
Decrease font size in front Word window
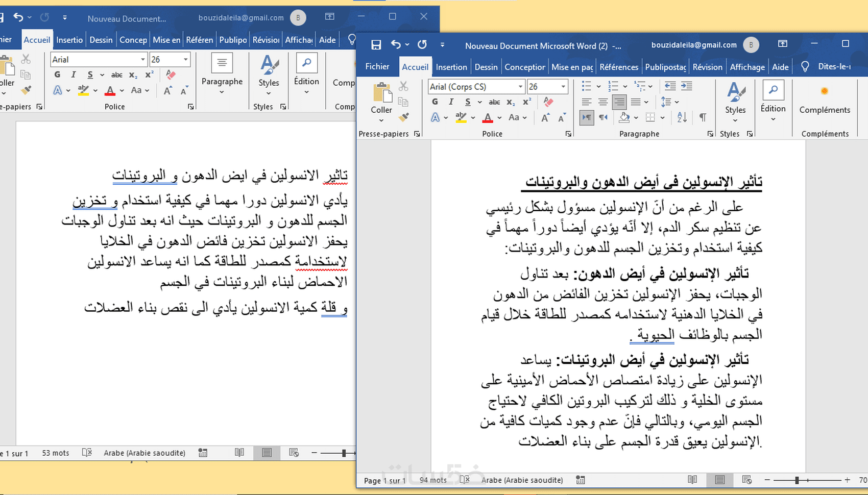tap(562, 118)
